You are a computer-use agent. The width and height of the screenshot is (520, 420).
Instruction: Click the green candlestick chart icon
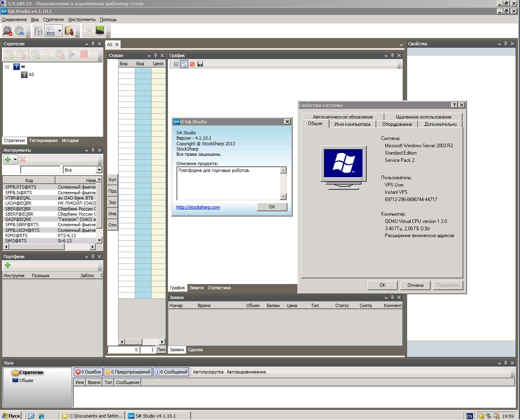coord(100,30)
